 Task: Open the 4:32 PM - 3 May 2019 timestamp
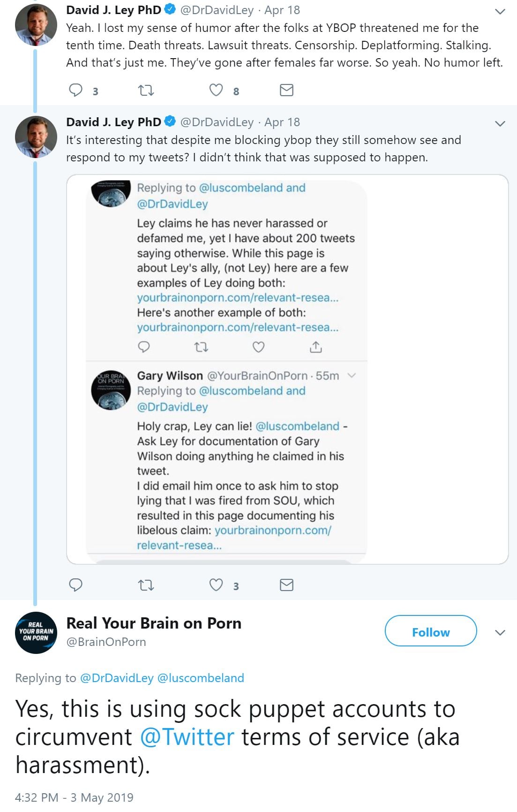[74, 797]
